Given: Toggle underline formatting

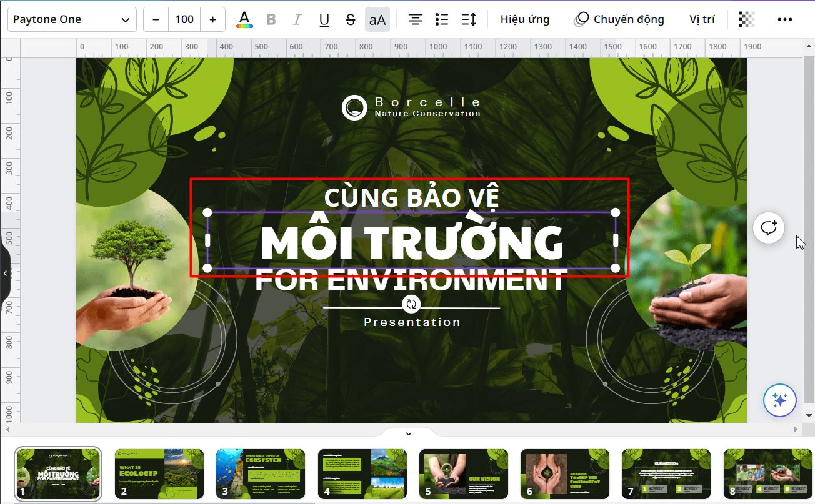Looking at the screenshot, I should 324,19.
